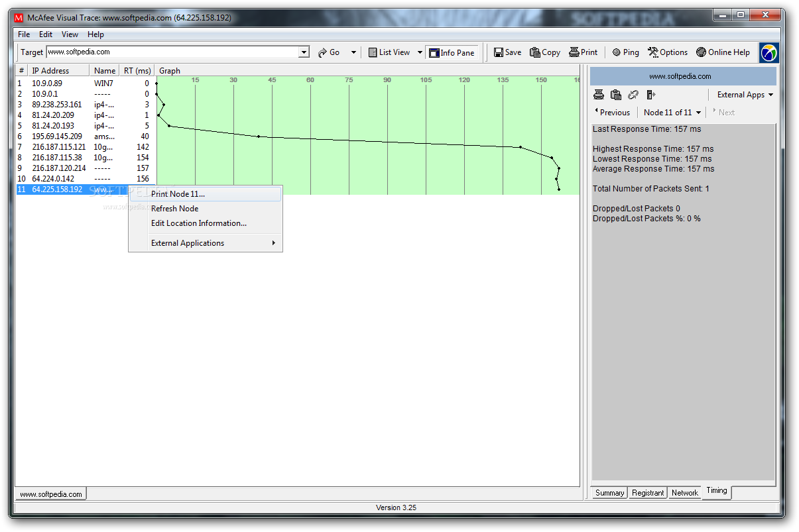
Task: Toggle the Info Pane button
Action: (x=452, y=52)
